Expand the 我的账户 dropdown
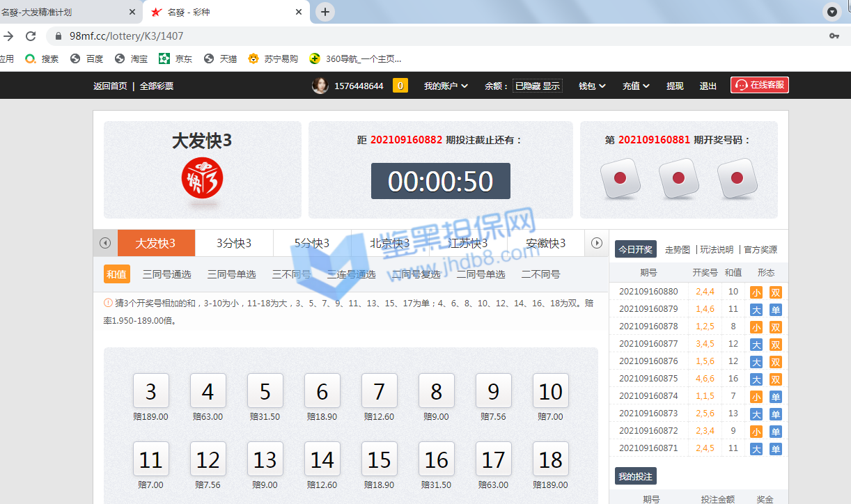 pyautogui.click(x=446, y=86)
